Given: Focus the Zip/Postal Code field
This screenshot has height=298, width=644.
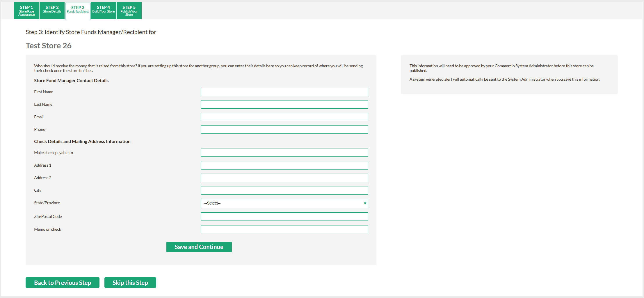Looking at the screenshot, I should 284,217.
